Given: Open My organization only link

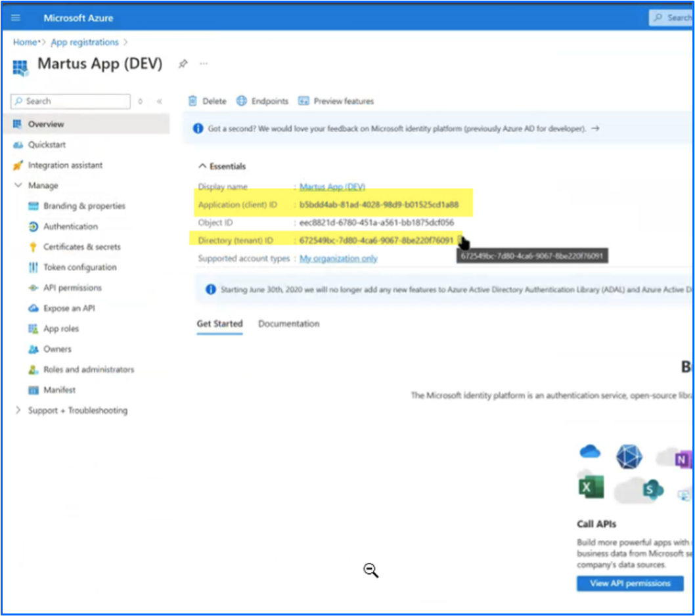Looking at the screenshot, I should coord(339,258).
